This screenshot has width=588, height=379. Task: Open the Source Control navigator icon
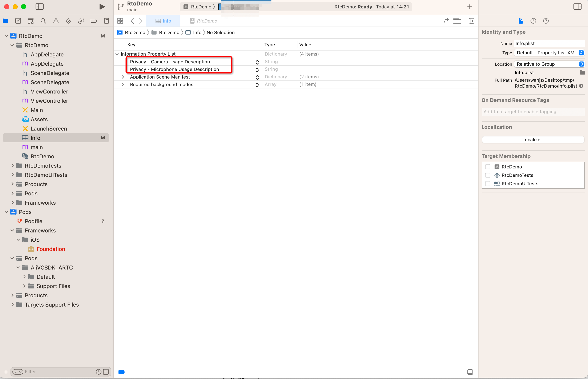point(18,21)
